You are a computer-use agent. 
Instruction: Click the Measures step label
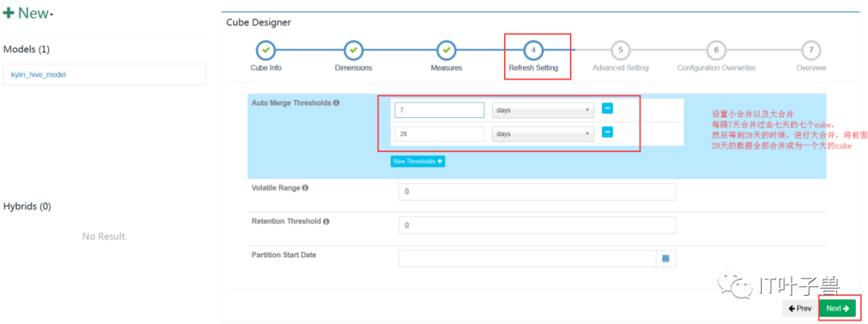coord(446,68)
